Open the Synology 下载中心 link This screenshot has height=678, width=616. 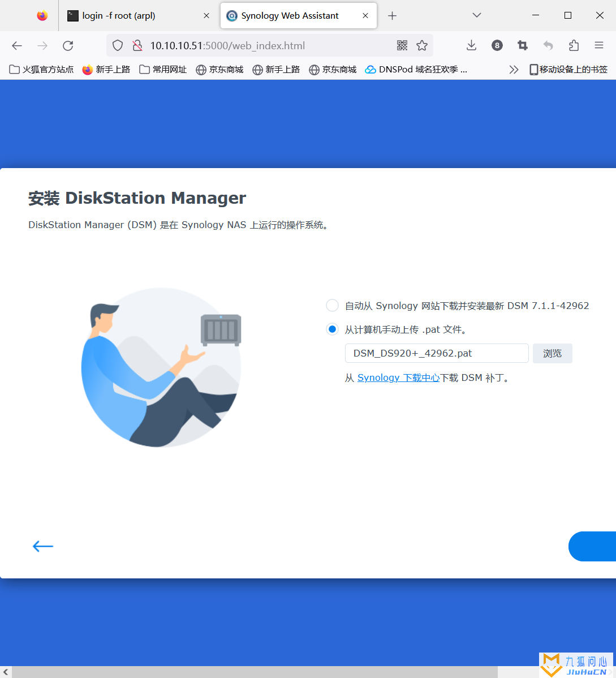click(x=398, y=377)
